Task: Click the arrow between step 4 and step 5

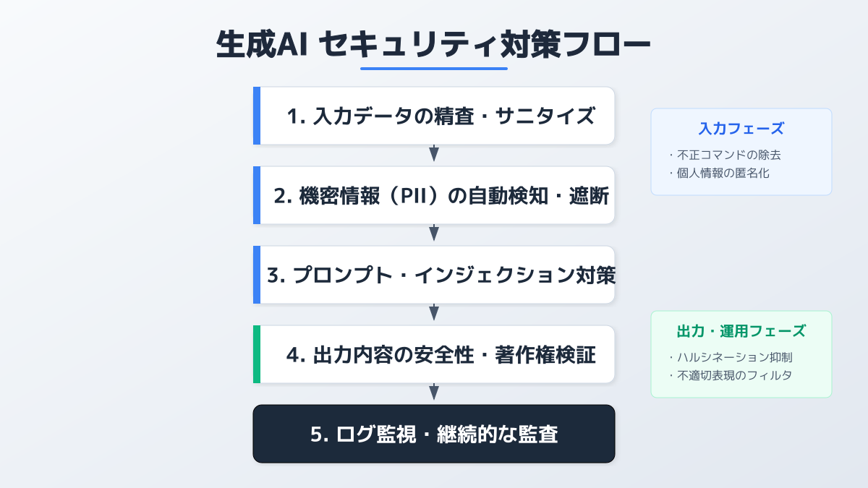Action: (434, 392)
